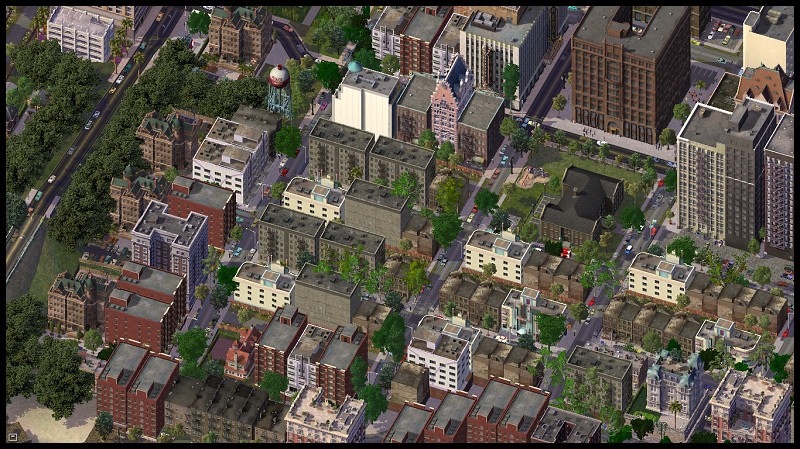Click the red-and-white water tower
800x449 pixels.
coord(280,92)
